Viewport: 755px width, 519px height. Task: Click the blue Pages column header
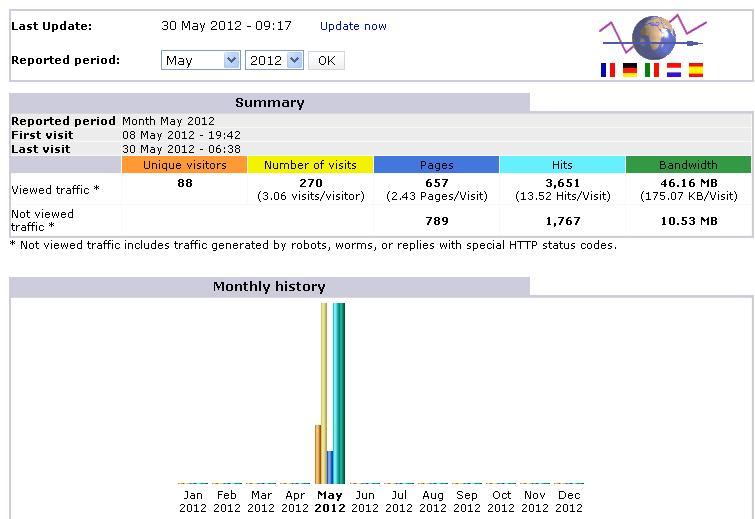[436, 165]
